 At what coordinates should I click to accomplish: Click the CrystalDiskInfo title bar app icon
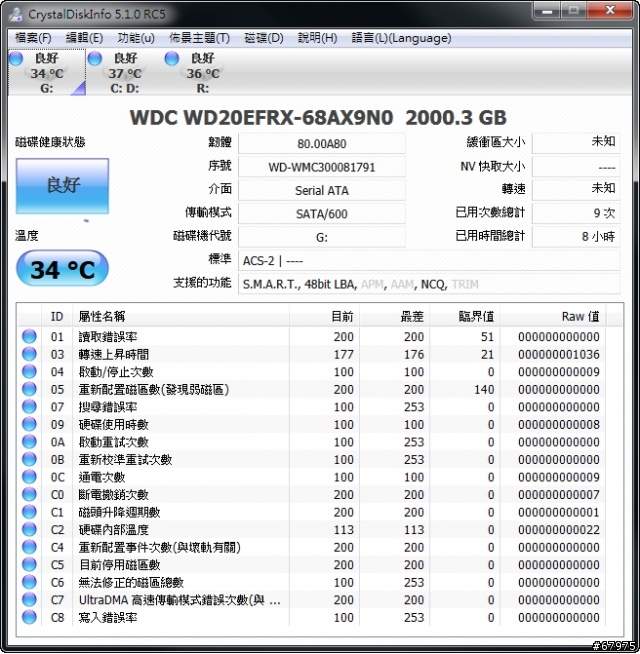pos(16,14)
